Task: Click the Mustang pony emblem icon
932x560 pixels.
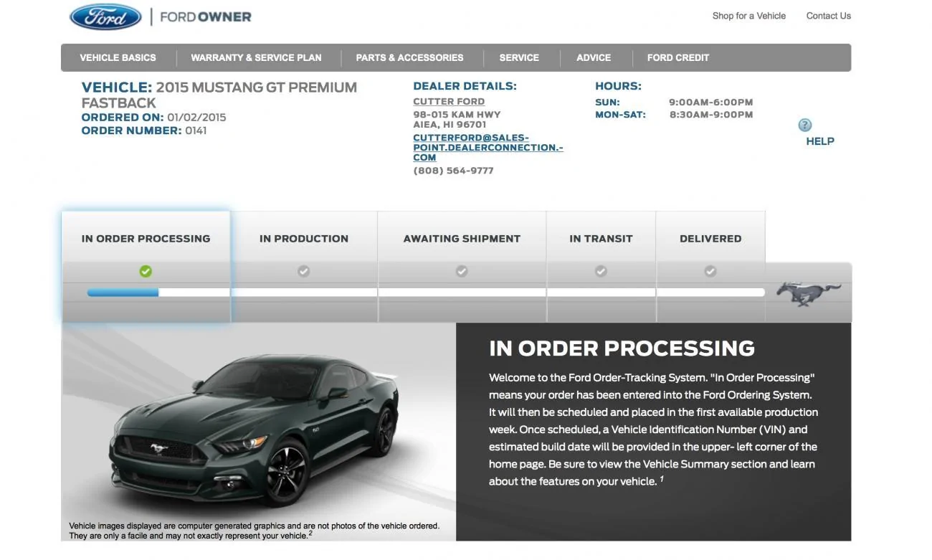Action: 809,293
